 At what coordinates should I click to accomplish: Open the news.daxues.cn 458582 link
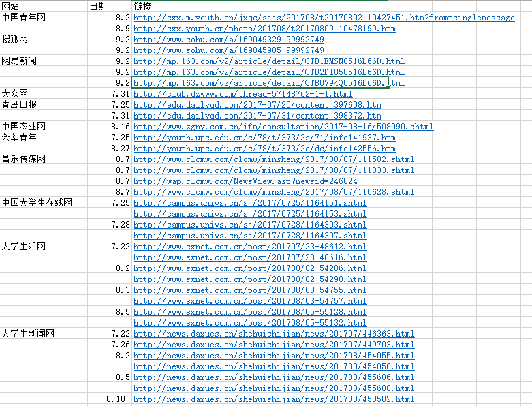coord(273,399)
